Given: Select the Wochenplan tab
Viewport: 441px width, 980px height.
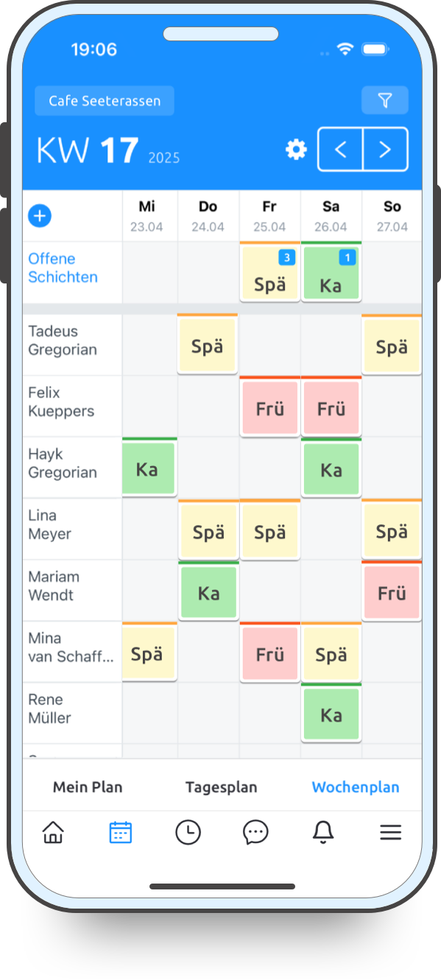Looking at the screenshot, I should click(x=356, y=787).
